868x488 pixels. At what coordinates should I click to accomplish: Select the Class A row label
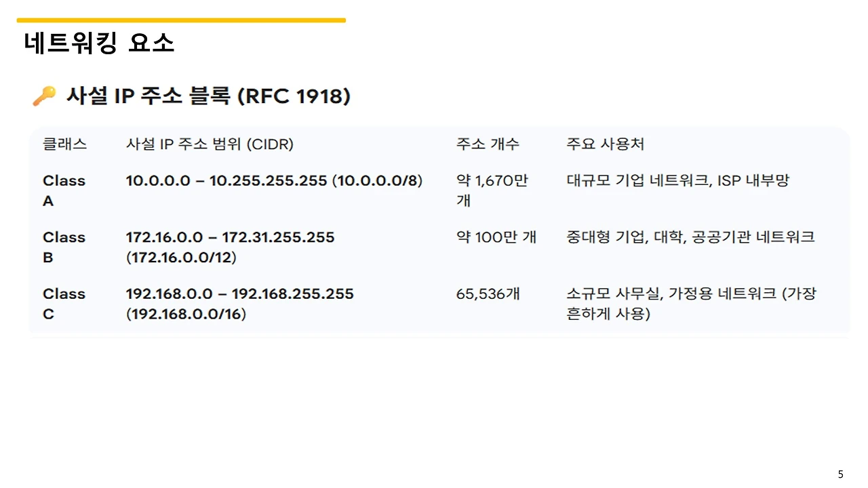pos(64,190)
